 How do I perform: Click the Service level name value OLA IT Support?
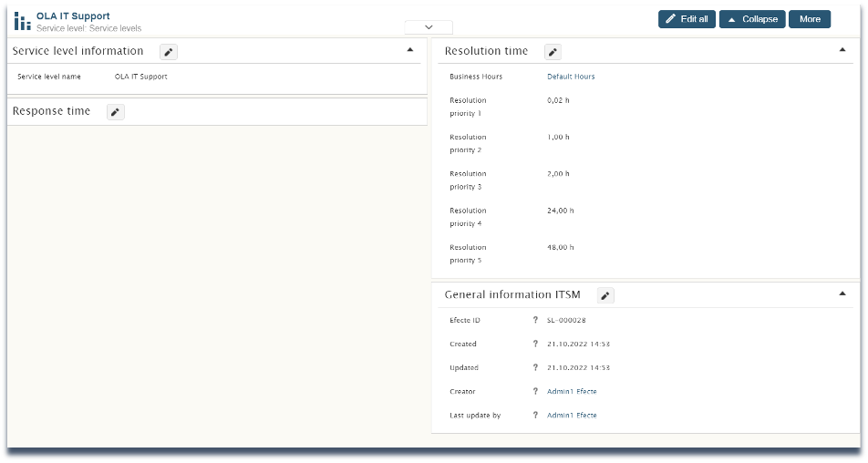click(140, 77)
